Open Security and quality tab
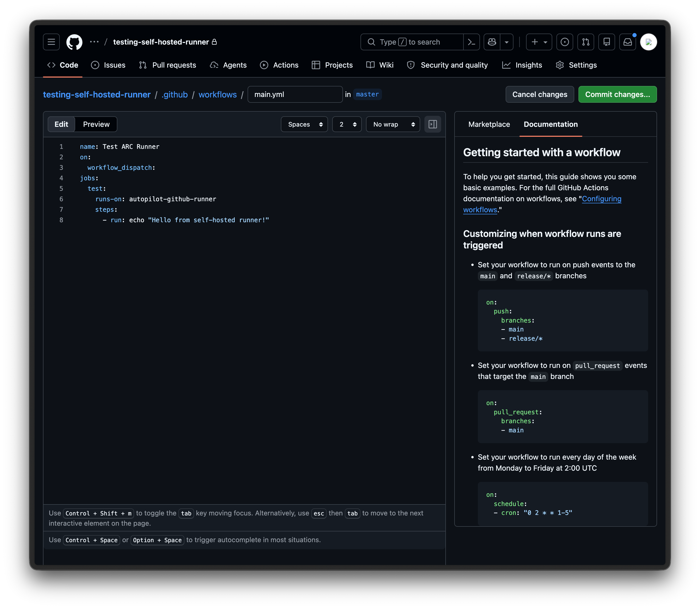The height and width of the screenshot is (609, 700). click(447, 65)
